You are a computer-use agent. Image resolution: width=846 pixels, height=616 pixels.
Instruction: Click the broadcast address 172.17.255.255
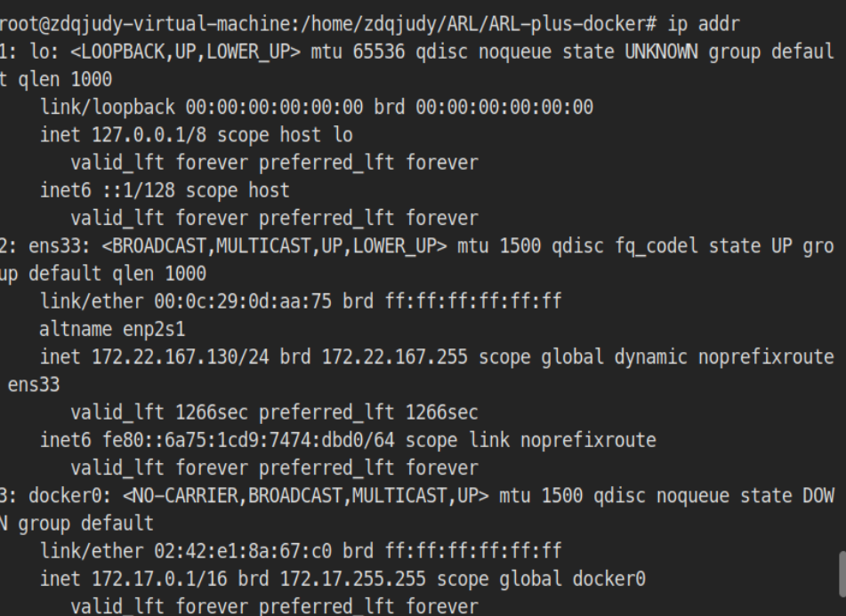353,579
